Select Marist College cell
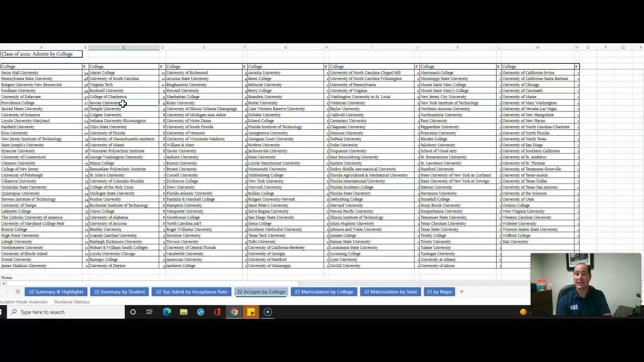This screenshot has width=644, height=362. (124, 73)
